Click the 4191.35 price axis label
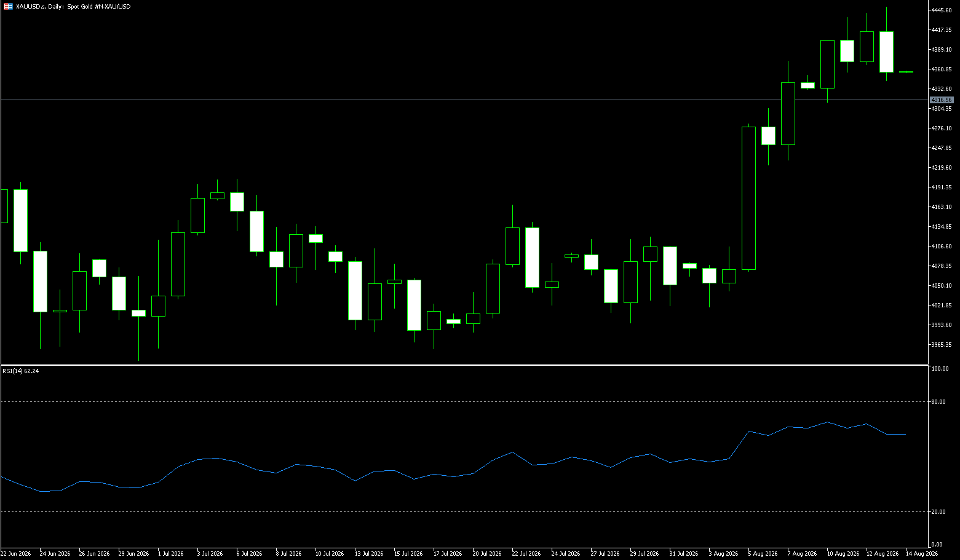Image resolution: width=960 pixels, height=560 pixels. click(x=942, y=187)
